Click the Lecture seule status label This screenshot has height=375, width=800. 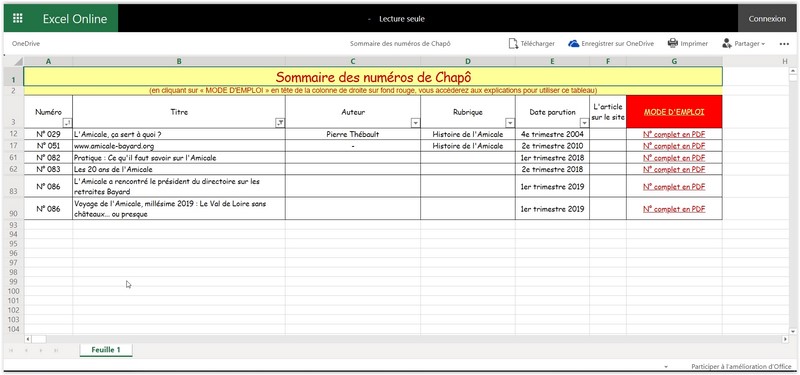(402, 19)
